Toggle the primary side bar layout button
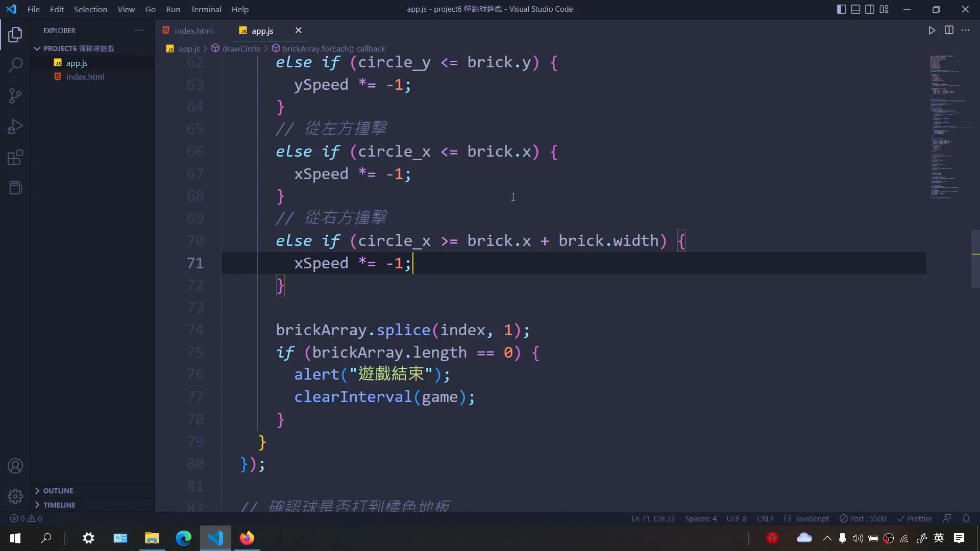Image resolution: width=980 pixels, height=551 pixels. [x=841, y=9]
